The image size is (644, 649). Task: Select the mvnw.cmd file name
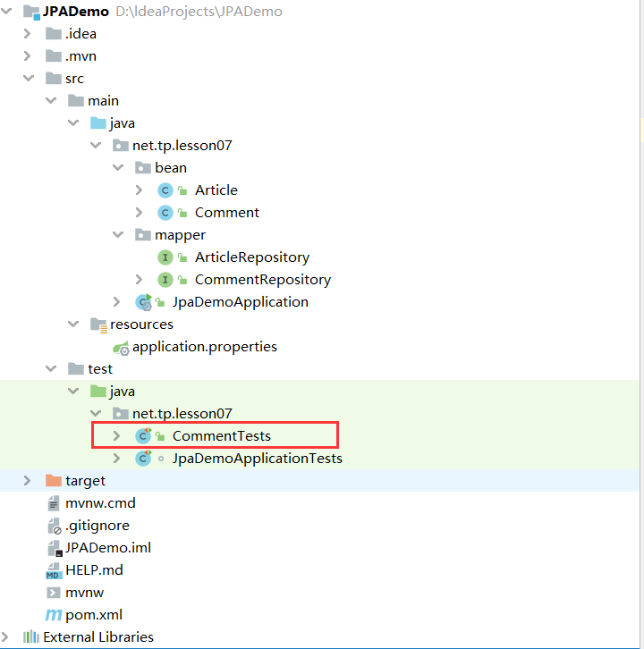tap(101, 503)
